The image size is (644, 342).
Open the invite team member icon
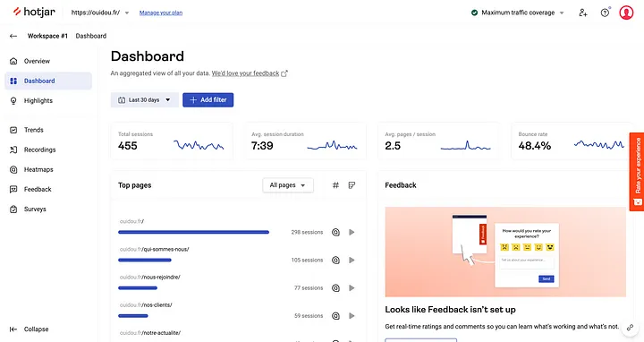(x=583, y=13)
